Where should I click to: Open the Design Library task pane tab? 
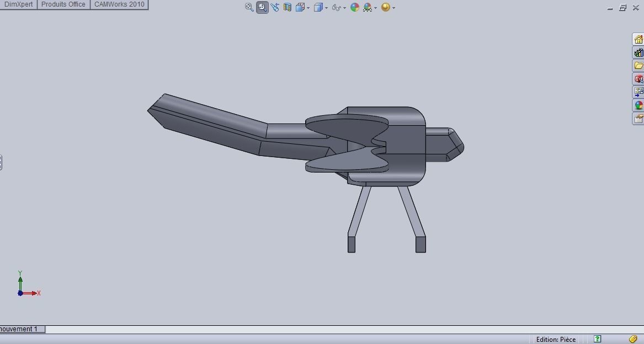[638, 52]
